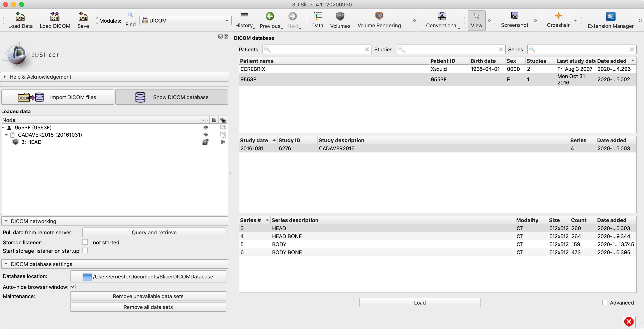Screen dimensions: 644x329
Task: Sort series by Series # header
Action: (255, 220)
